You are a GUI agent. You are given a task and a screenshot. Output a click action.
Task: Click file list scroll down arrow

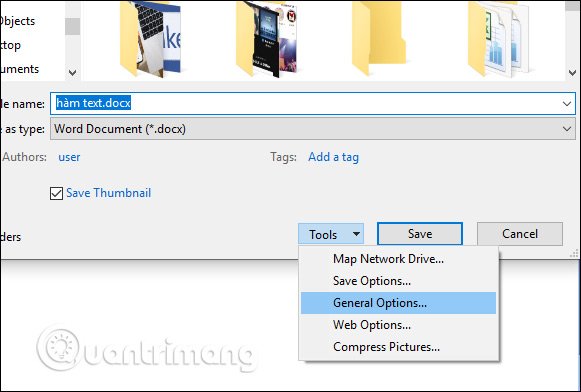(x=572, y=73)
